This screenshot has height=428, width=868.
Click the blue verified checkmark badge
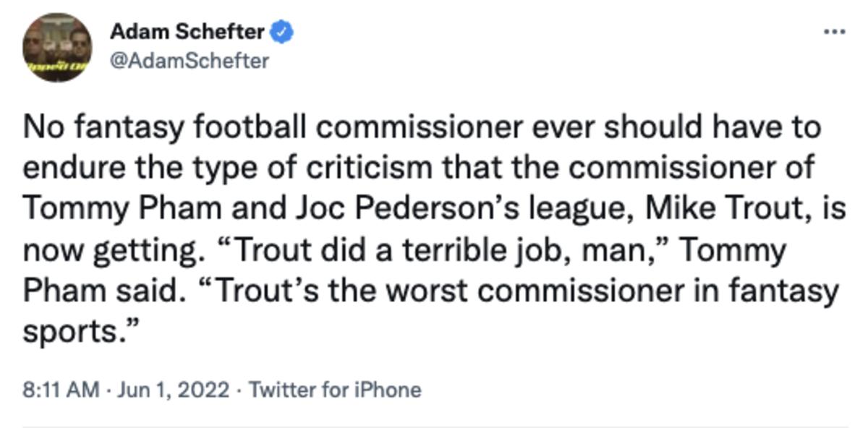281,33
